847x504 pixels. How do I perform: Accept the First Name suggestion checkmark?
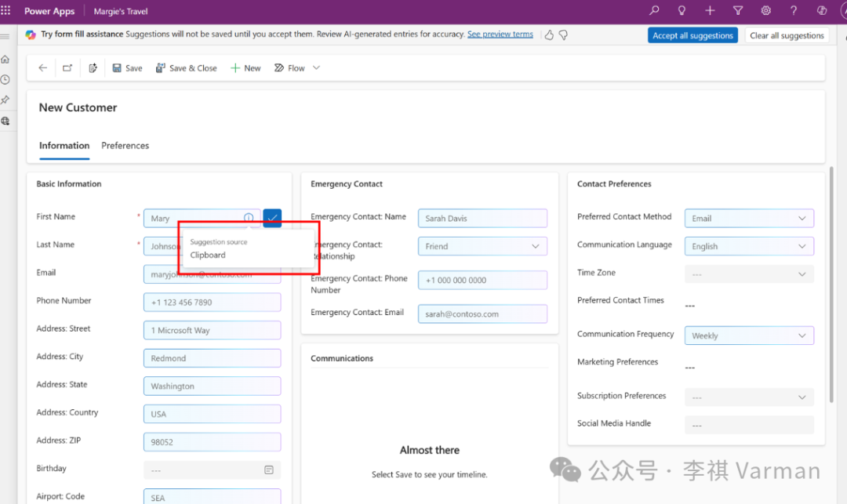point(272,218)
